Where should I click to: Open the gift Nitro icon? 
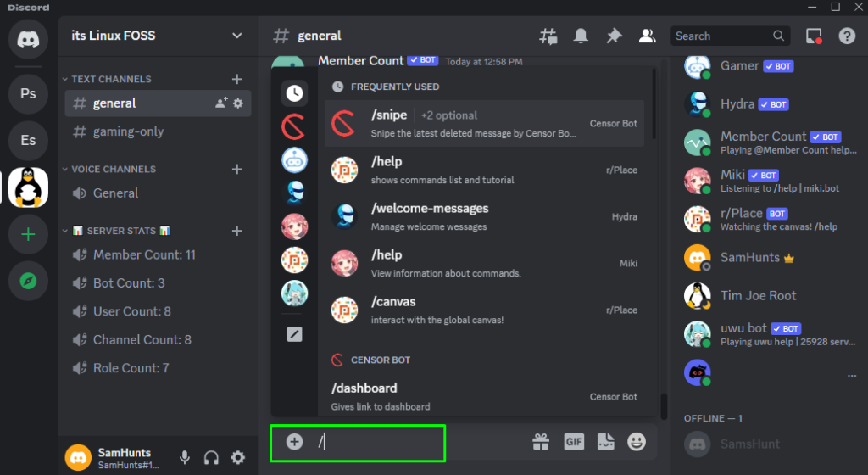click(x=541, y=441)
